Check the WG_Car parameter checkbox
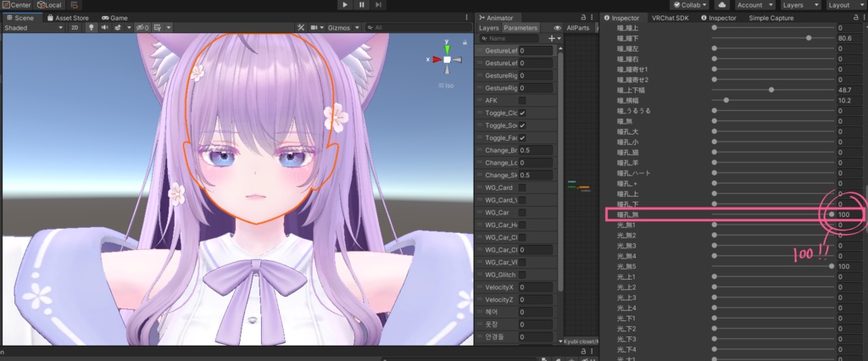Viewport: 868px width, 361px height. (522, 213)
